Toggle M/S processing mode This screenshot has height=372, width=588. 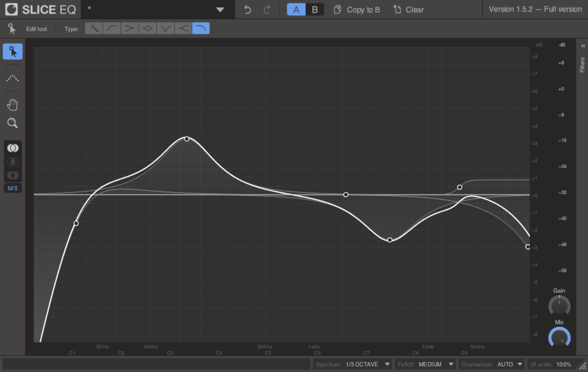(13, 188)
